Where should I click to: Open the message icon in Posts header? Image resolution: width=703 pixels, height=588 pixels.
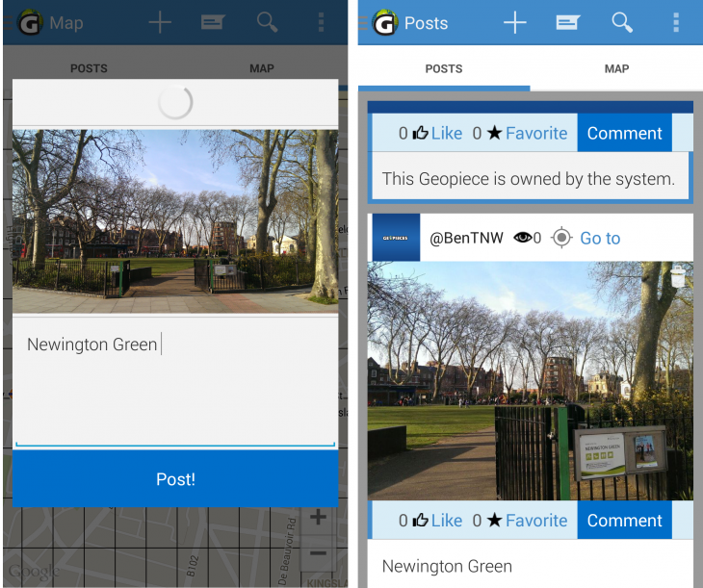(x=568, y=23)
